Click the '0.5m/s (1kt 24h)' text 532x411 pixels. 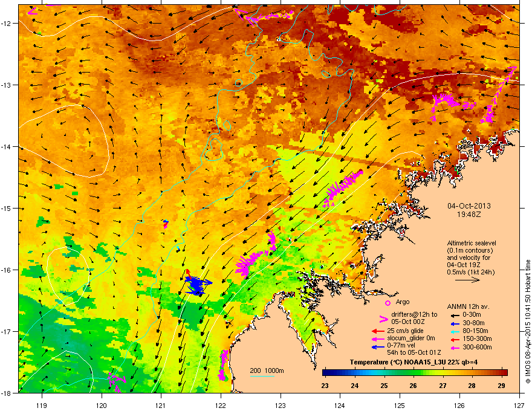click(x=471, y=272)
